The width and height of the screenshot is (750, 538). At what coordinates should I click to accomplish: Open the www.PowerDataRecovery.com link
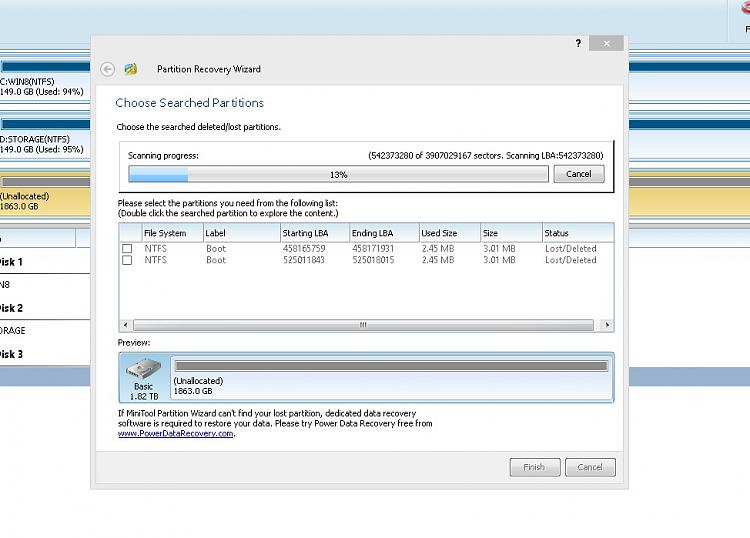click(x=176, y=434)
